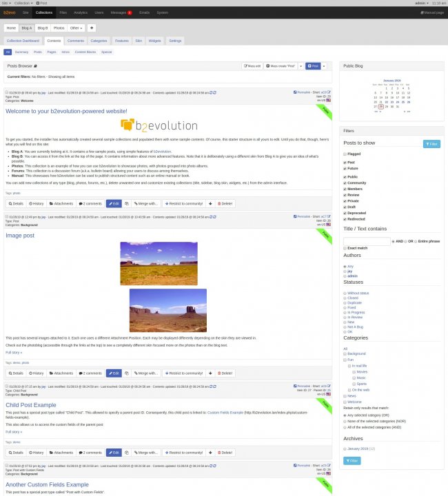The height and width of the screenshot is (496, 448).
Task: Select the Entire phrase radio option
Action: point(416,241)
